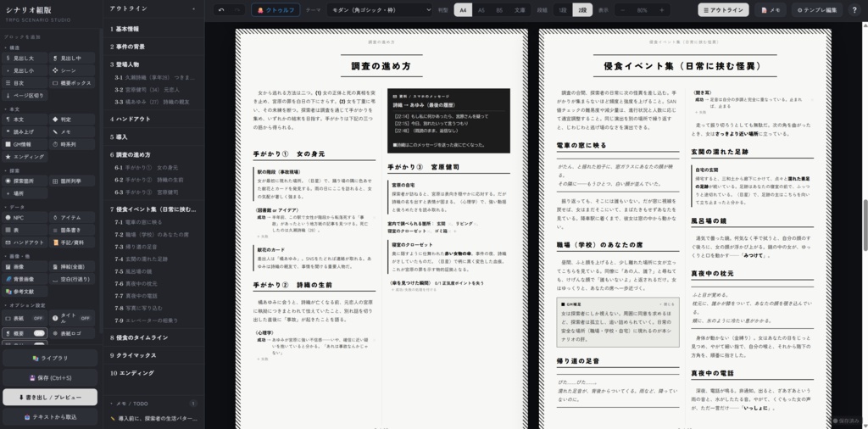Open the メモ panel tab
Image resolution: width=868 pixels, height=429 pixels.
(x=770, y=10)
